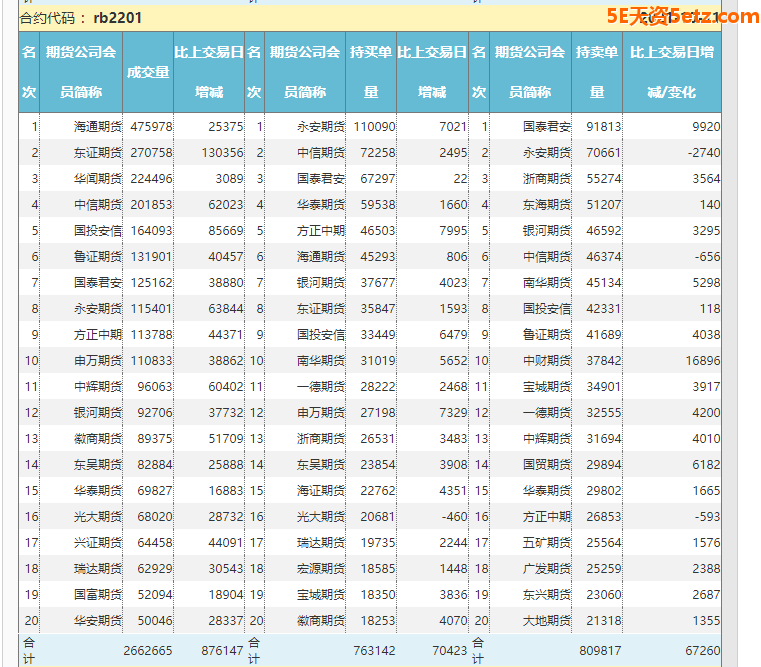
Task: Select the volume value 96063
Action: tap(155, 387)
